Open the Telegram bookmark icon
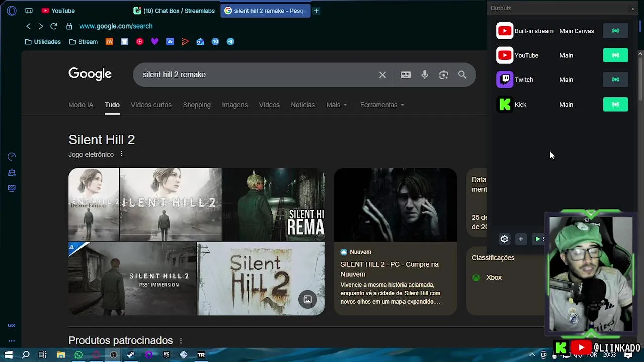The width and height of the screenshot is (644, 362). coord(230,42)
